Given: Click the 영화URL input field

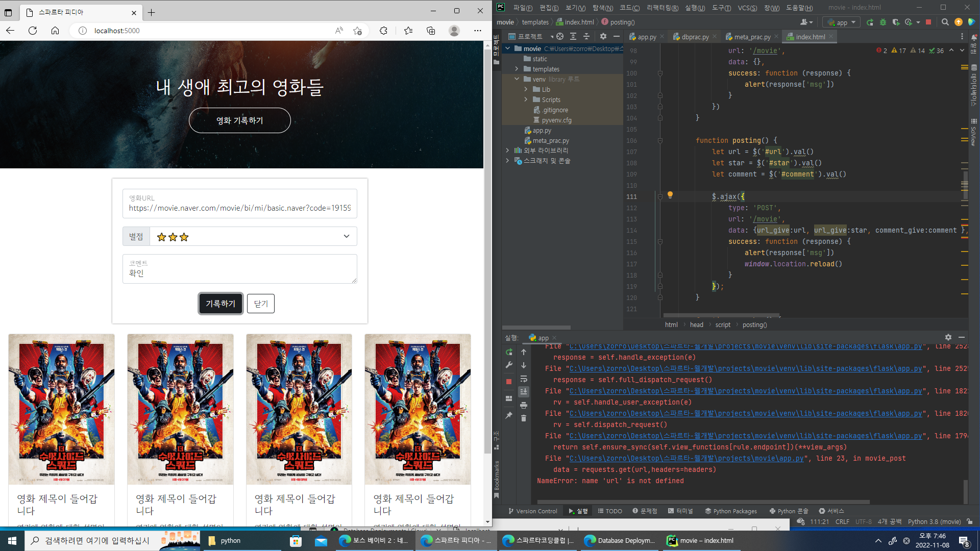Looking at the screenshot, I should coord(239,204).
